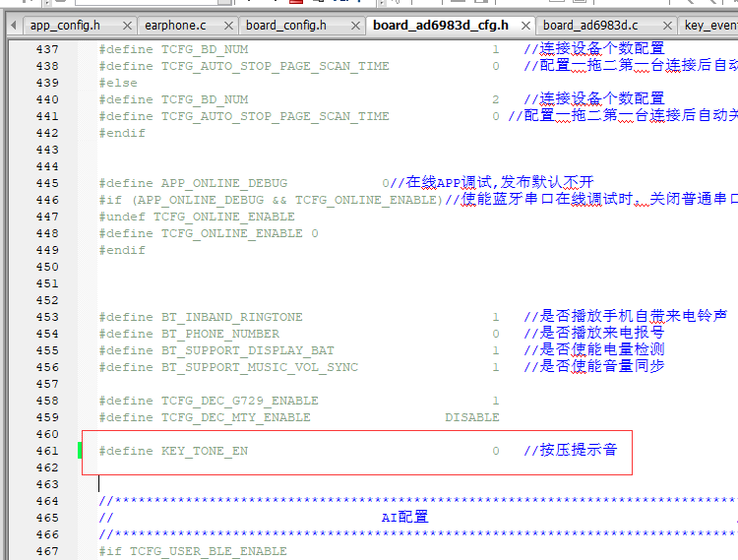
Task: Close the earphone.c tab
Action: tap(228, 26)
